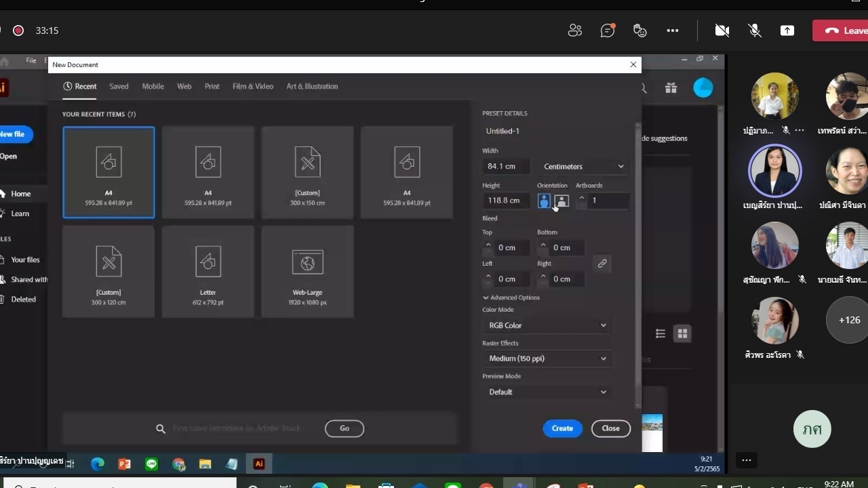Click the Bottom bleed stepper arrows

coord(542,248)
